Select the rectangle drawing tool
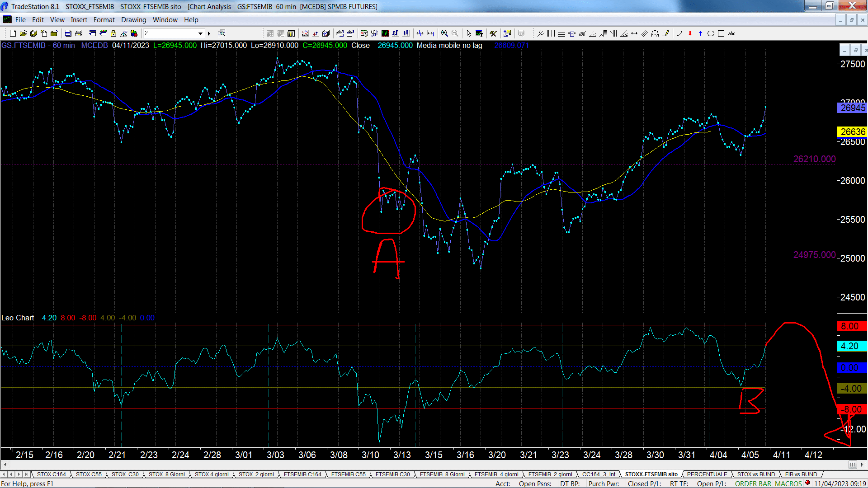This screenshot has height=488, width=868. [x=721, y=33]
